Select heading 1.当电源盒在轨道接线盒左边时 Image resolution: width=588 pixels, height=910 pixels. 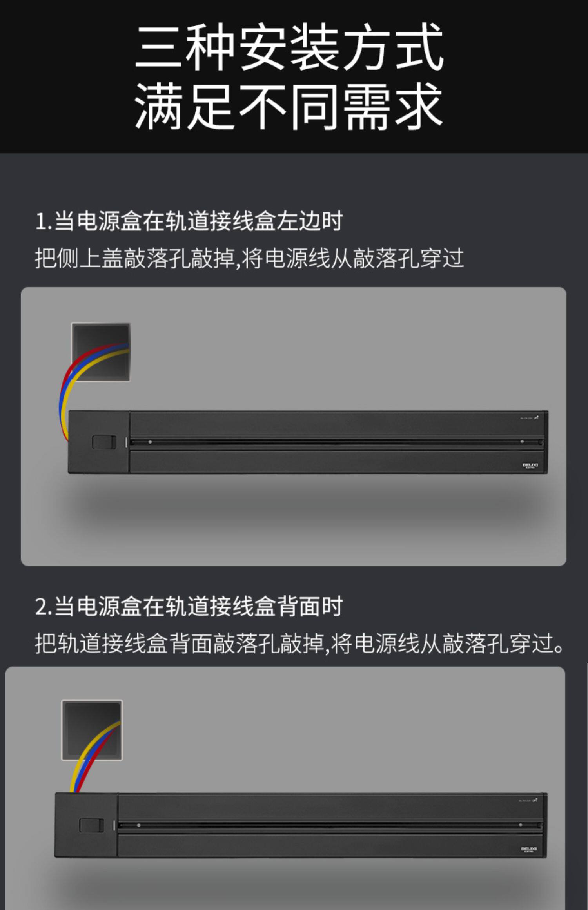[x=189, y=221]
